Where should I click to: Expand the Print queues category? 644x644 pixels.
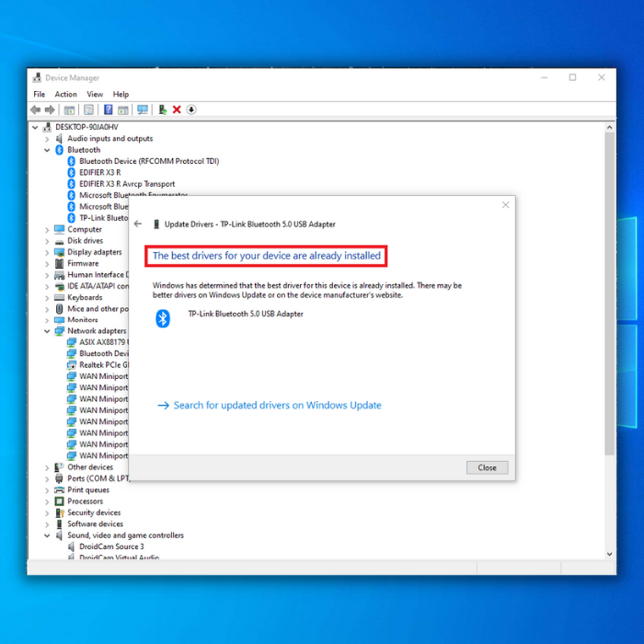click(48, 490)
